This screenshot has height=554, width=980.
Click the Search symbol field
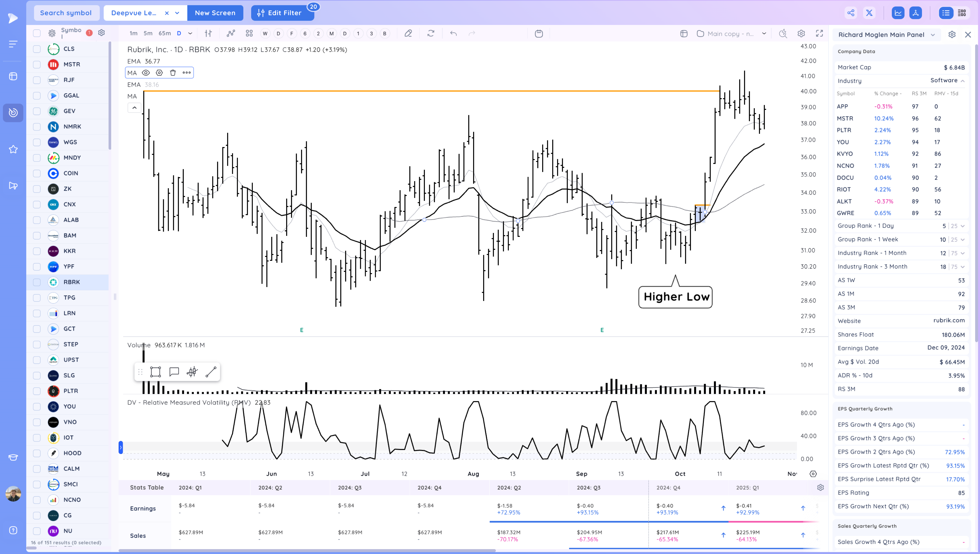(x=66, y=13)
